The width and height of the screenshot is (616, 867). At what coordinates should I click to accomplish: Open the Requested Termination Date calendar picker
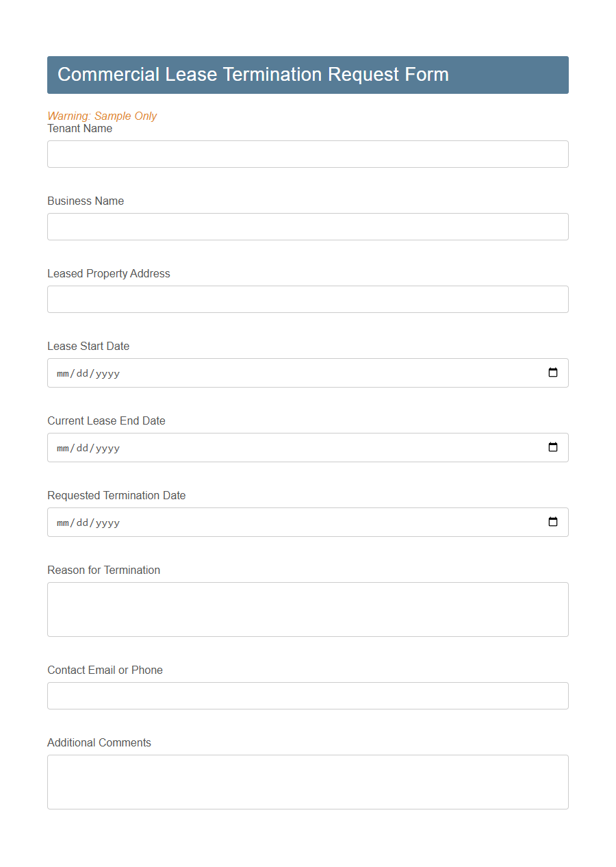tap(552, 522)
